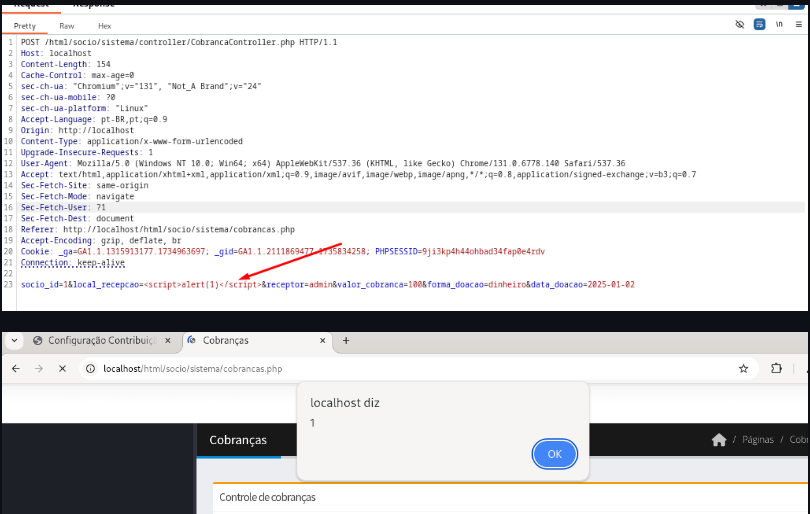Bookmark this page with the star icon
This screenshot has width=810, height=514.
[x=743, y=369]
